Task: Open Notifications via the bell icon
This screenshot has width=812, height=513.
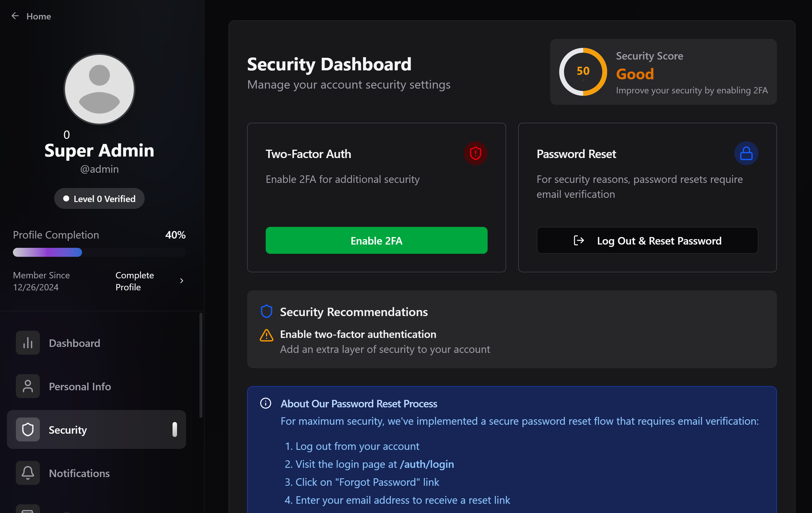Action: [x=28, y=473]
